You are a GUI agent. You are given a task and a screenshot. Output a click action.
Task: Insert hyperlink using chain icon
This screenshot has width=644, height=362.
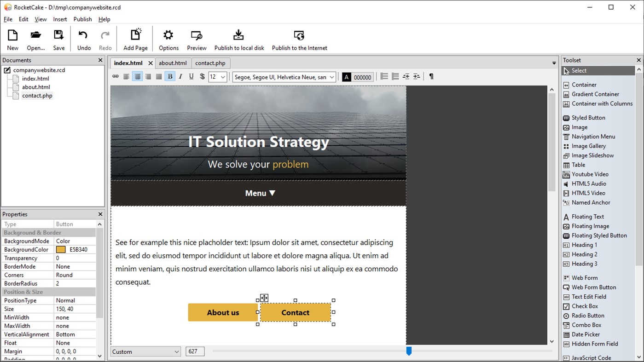(x=116, y=77)
